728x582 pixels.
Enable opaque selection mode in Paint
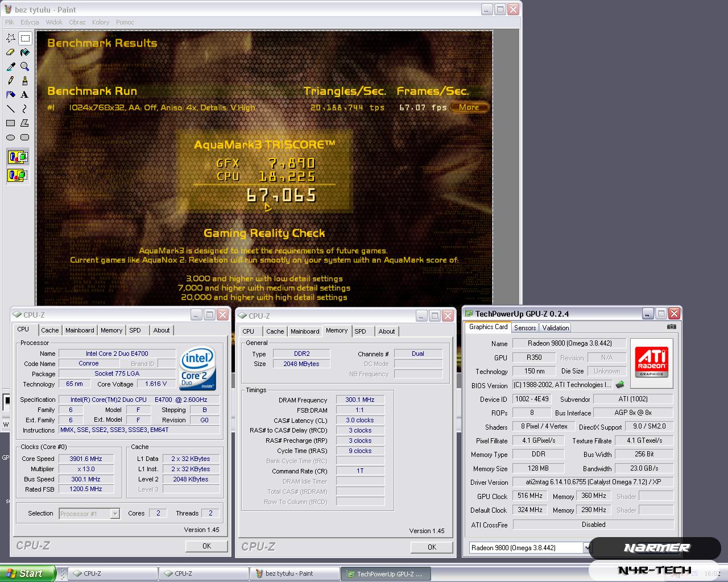[18, 157]
